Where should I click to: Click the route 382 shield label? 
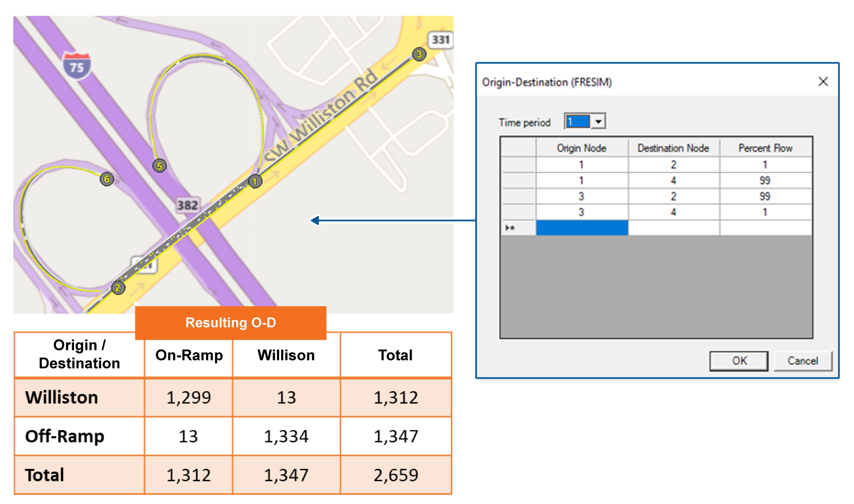(187, 205)
